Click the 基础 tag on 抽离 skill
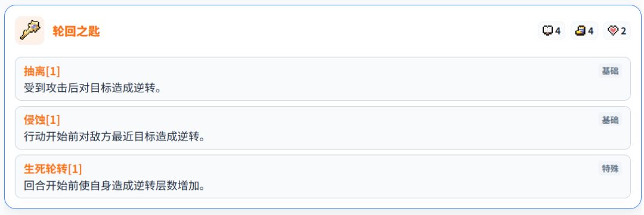644x215 pixels. click(610, 71)
